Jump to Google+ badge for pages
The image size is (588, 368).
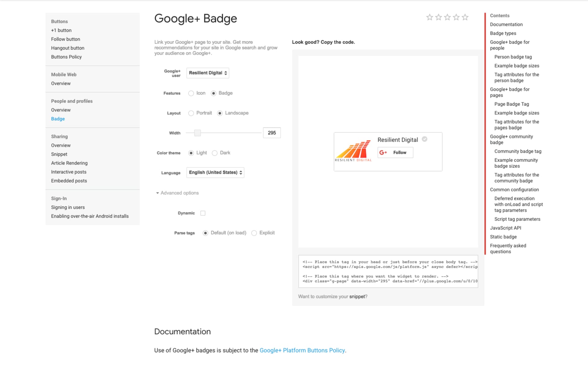(x=510, y=92)
